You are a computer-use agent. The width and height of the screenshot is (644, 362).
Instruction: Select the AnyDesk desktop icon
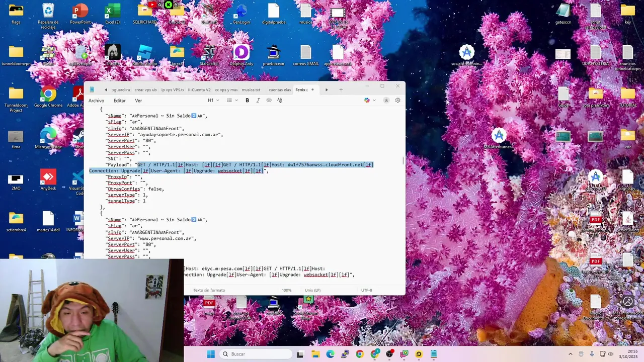[48, 181]
